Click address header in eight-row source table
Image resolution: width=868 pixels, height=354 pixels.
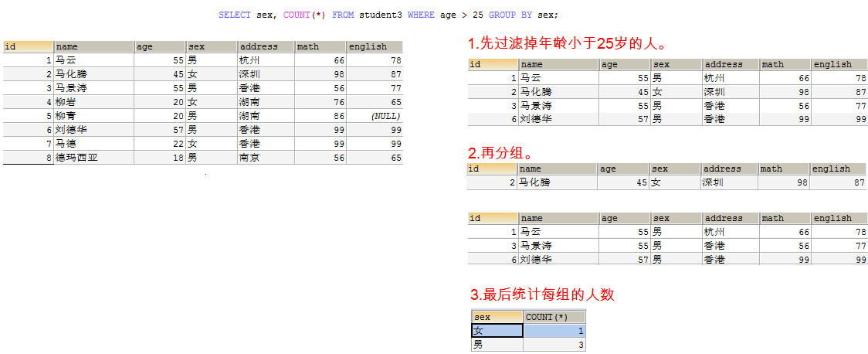click(266, 46)
